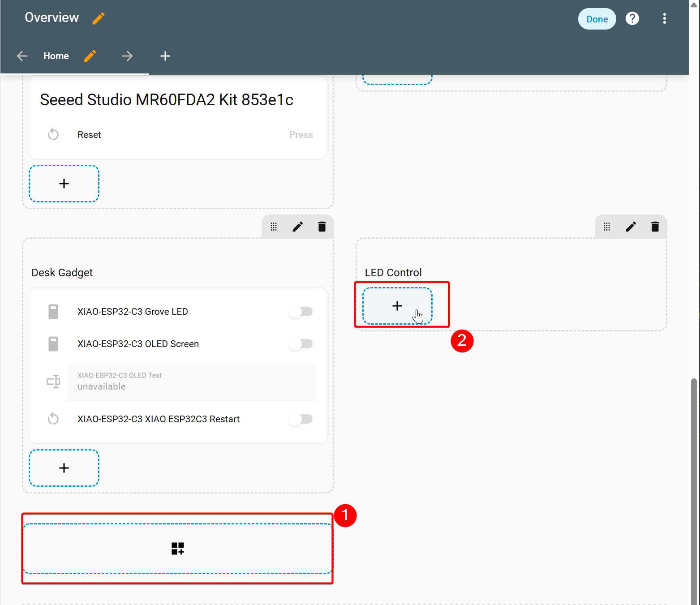This screenshot has height=605, width=700.
Task: Click the XIAO-ESP32-C3 OLED Text input field
Action: point(191,382)
